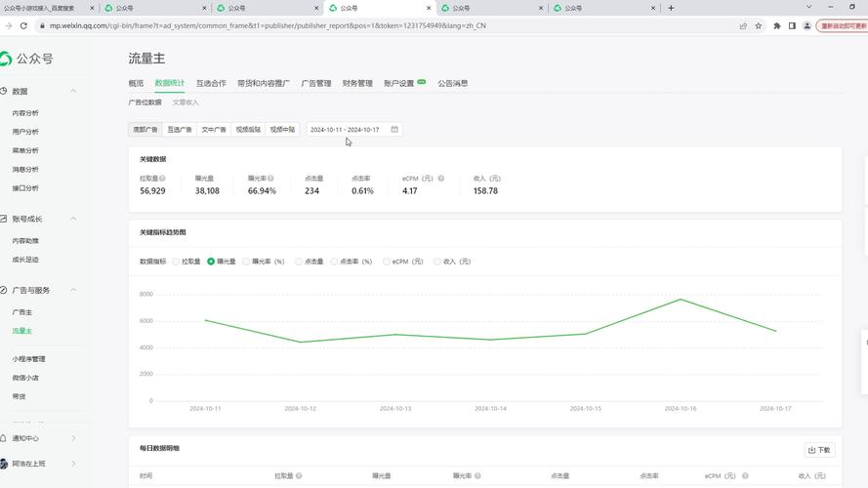Click the 下载 download button

(x=819, y=450)
